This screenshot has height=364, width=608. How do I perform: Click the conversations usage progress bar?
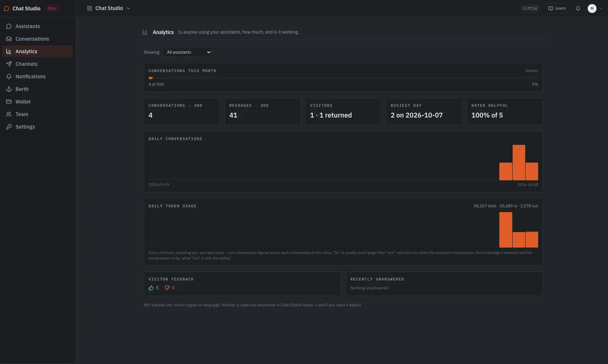pyautogui.click(x=343, y=78)
